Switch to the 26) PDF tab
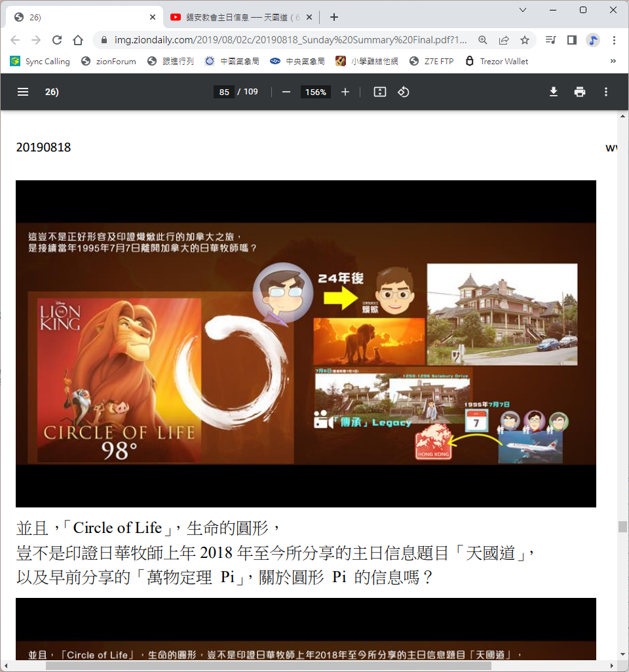This screenshot has width=629, height=672. pyautogui.click(x=84, y=17)
